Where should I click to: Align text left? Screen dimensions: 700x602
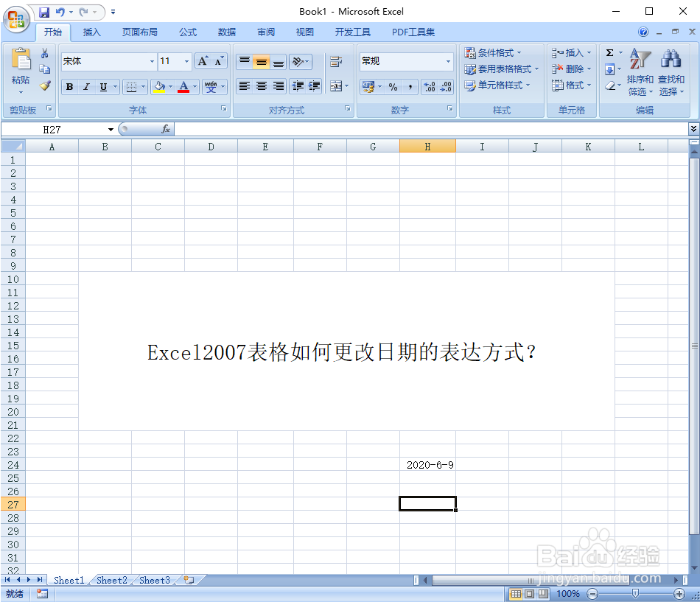(244, 85)
